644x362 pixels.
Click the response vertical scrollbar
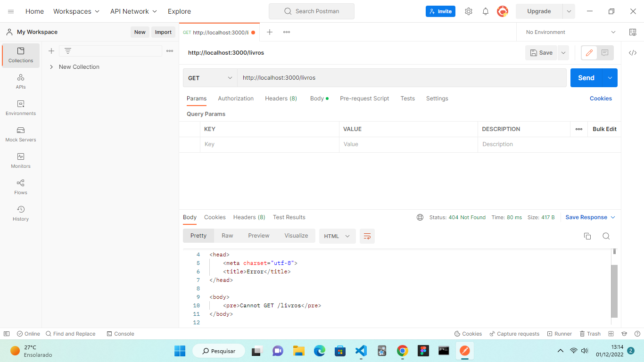point(614,291)
